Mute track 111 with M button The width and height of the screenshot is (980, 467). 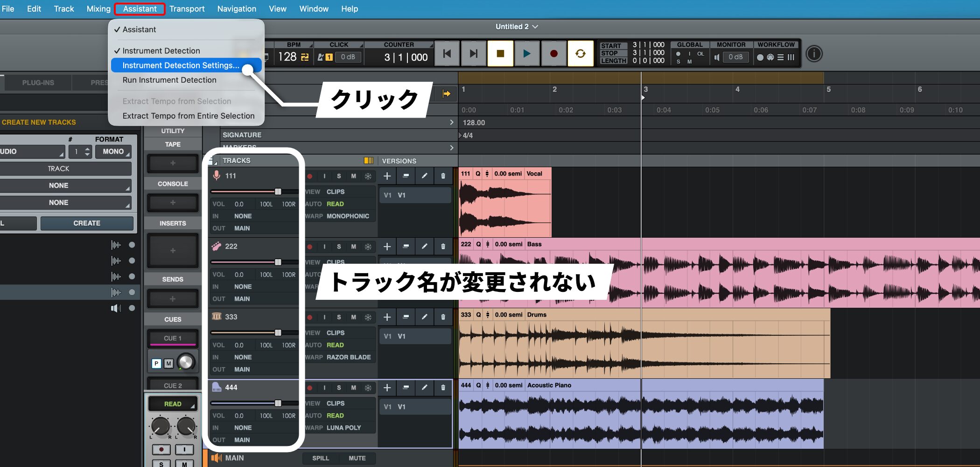coord(353,176)
